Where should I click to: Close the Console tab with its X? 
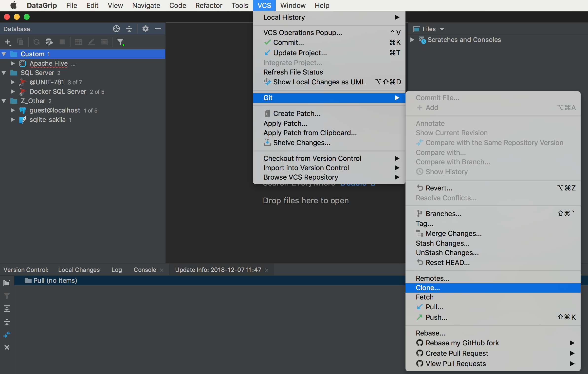coord(162,270)
